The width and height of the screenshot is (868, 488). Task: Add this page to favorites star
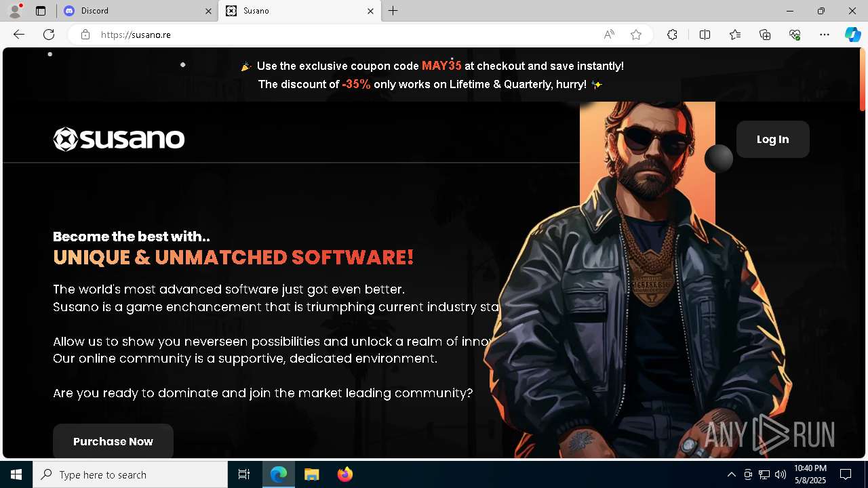[636, 35]
